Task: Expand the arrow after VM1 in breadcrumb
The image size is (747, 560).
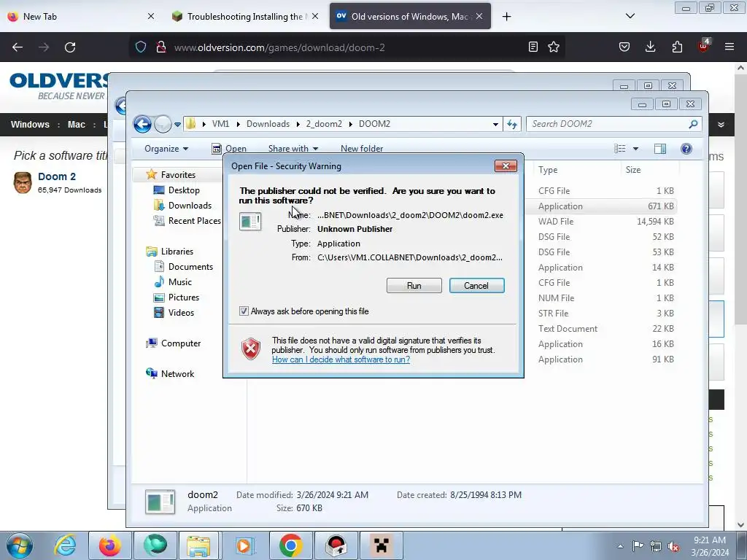Action: (239, 124)
